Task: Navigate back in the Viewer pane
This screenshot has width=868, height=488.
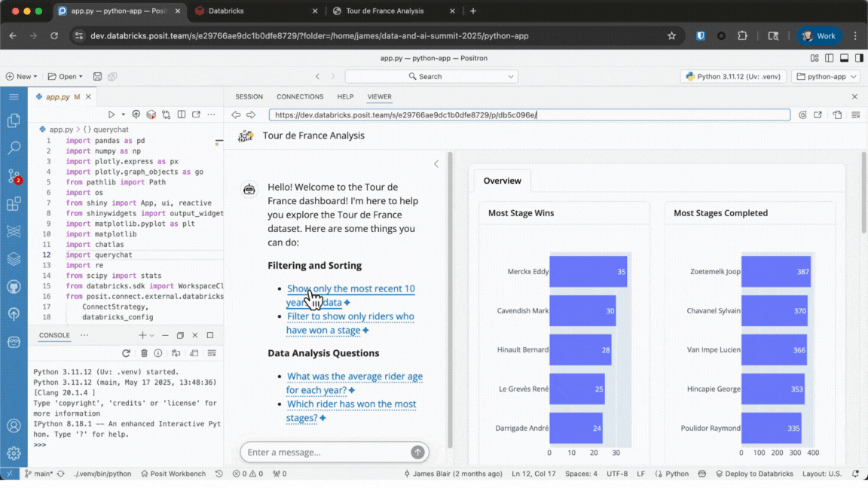Action: coord(236,114)
